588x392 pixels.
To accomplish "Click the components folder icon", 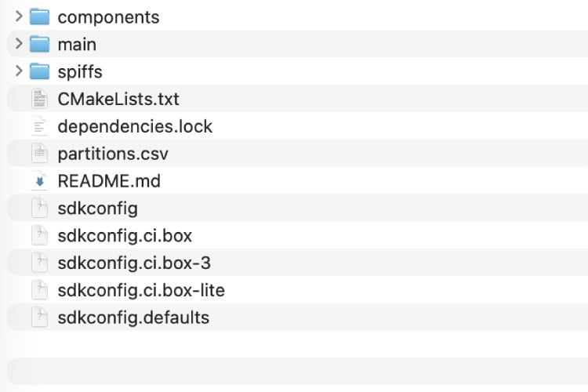I will [x=39, y=16].
